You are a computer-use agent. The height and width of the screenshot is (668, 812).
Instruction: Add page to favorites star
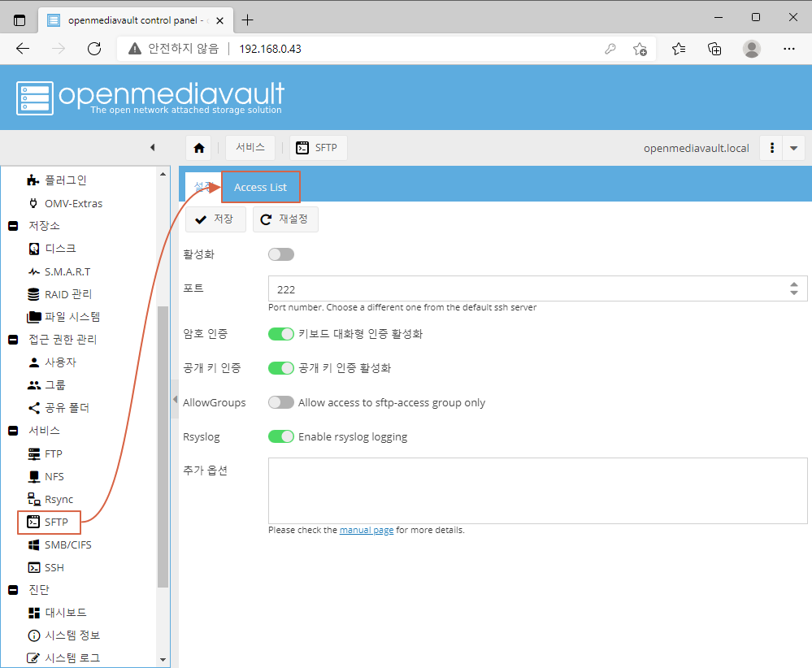point(640,49)
